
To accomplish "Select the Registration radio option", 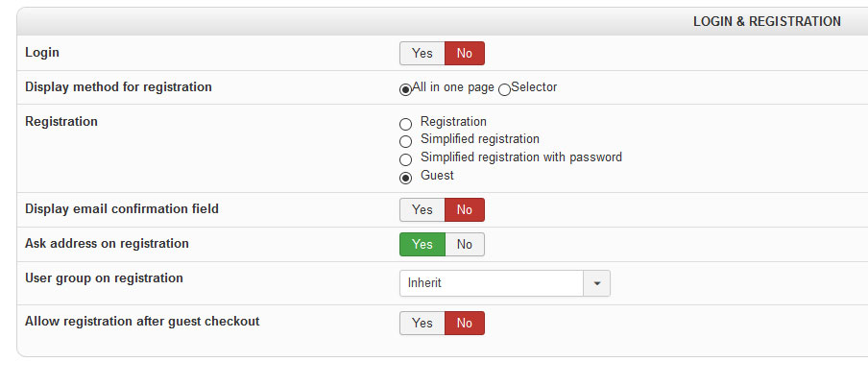I will click(x=405, y=124).
